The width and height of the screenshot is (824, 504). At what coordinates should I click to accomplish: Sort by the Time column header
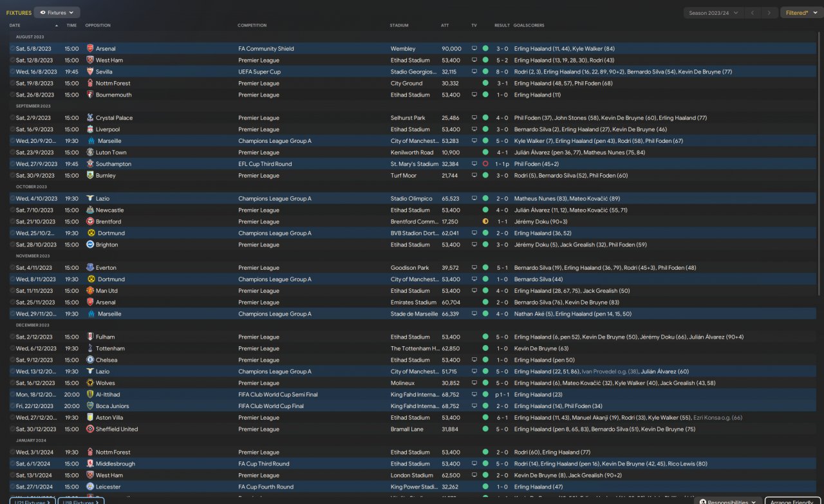point(71,26)
